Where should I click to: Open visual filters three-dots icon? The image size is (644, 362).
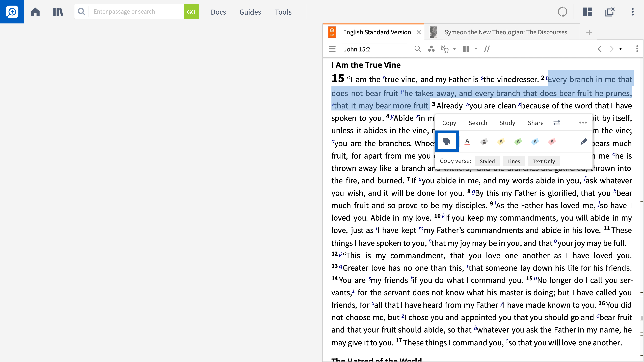coord(431,49)
